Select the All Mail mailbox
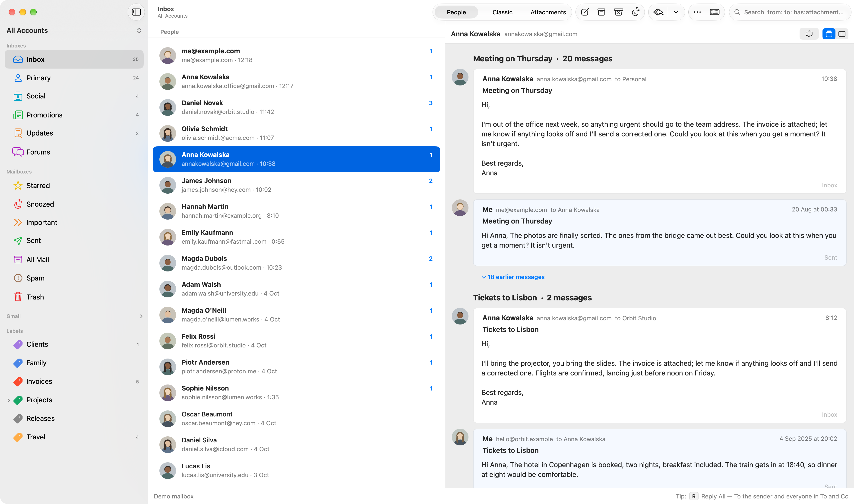Viewport: 854px width, 504px height. coord(74,260)
